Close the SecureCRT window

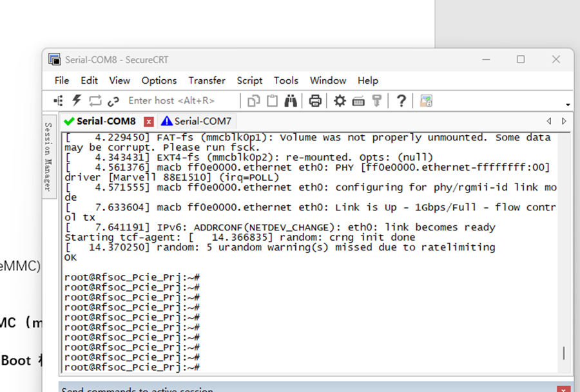(x=556, y=59)
